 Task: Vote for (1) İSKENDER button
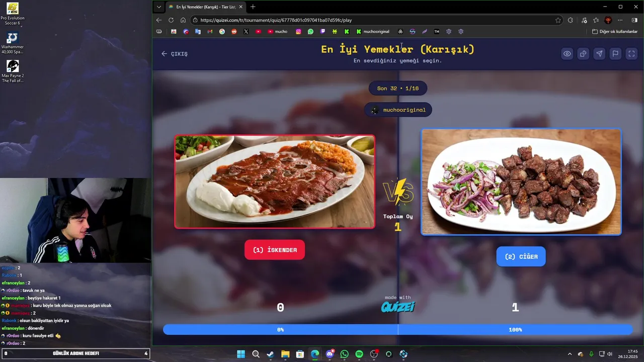coord(275,250)
